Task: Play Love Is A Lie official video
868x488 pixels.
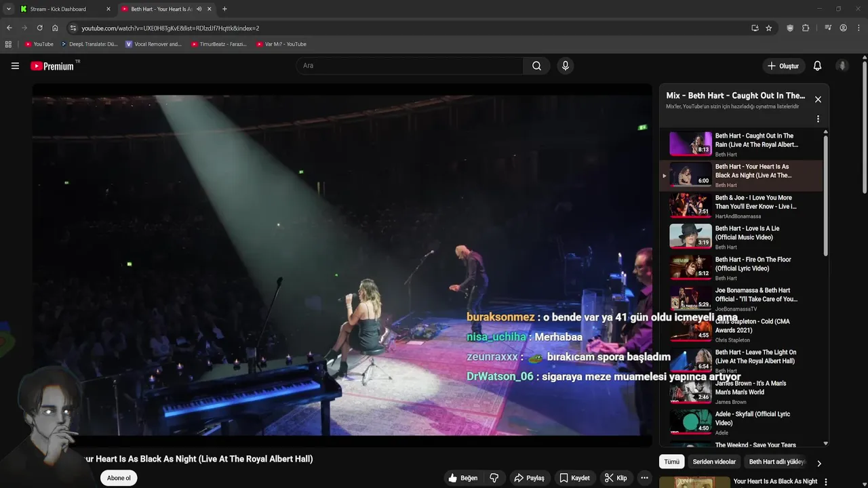Action: pyautogui.click(x=741, y=237)
